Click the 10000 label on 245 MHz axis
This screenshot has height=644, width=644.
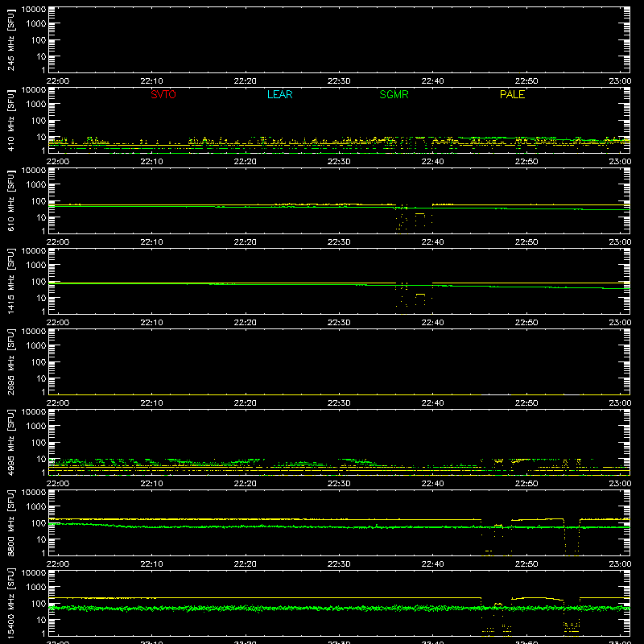point(34,10)
